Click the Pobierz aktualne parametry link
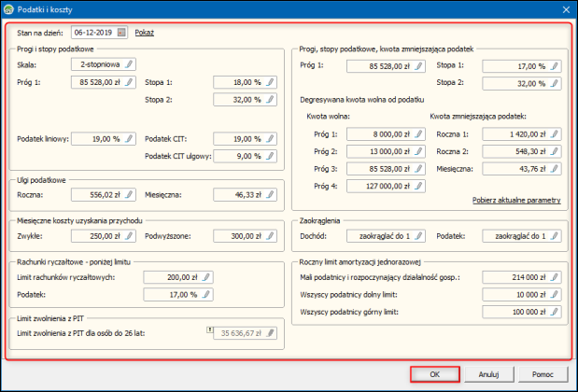 point(520,201)
